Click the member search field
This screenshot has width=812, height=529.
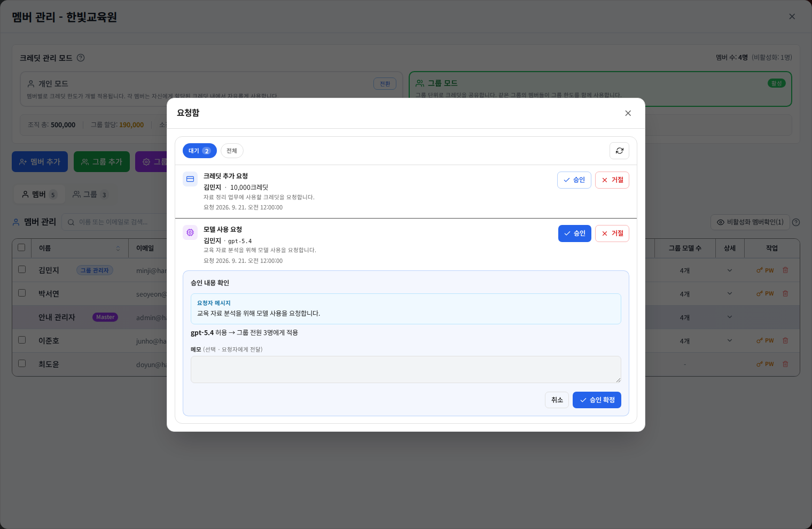pos(115,222)
